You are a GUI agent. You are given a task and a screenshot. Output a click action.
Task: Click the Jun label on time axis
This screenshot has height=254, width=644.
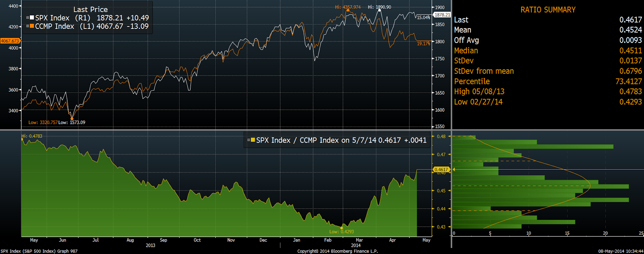coord(62,240)
